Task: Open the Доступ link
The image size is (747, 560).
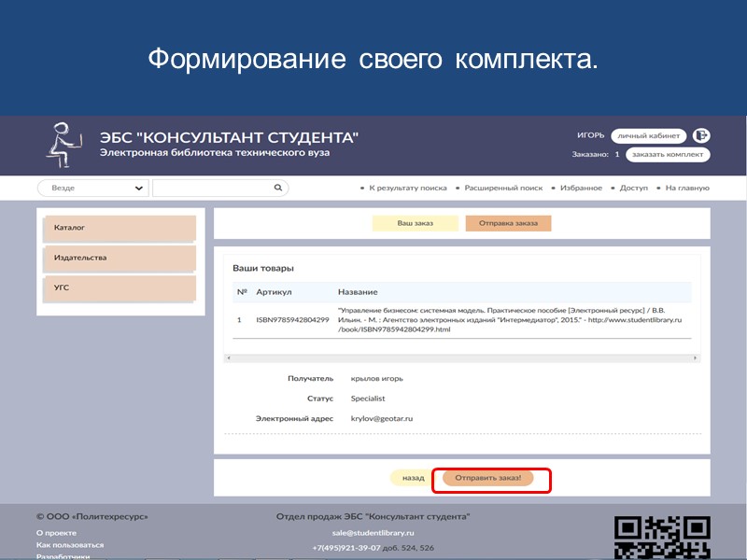Action: 634,189
